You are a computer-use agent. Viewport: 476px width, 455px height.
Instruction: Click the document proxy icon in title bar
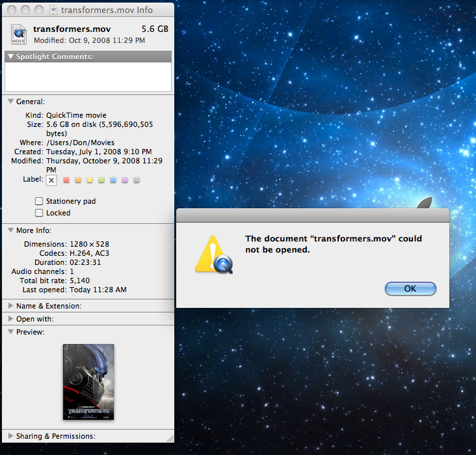coord(53,10)
